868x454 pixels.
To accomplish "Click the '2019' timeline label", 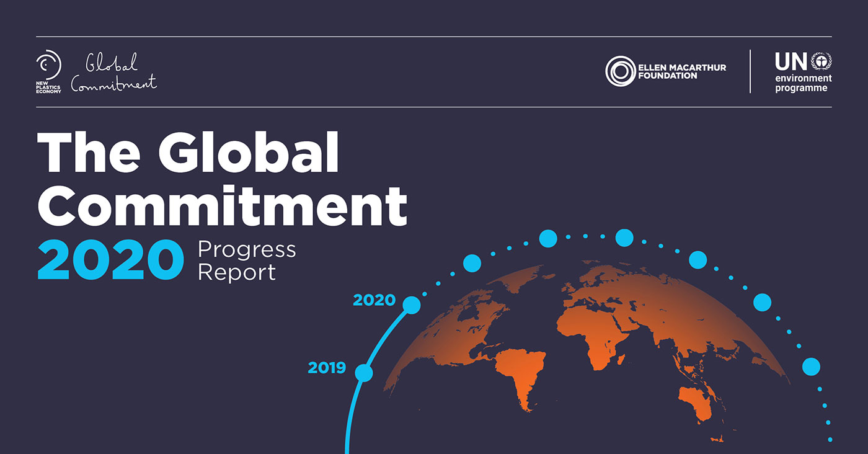I will click(x=327, y=368).
